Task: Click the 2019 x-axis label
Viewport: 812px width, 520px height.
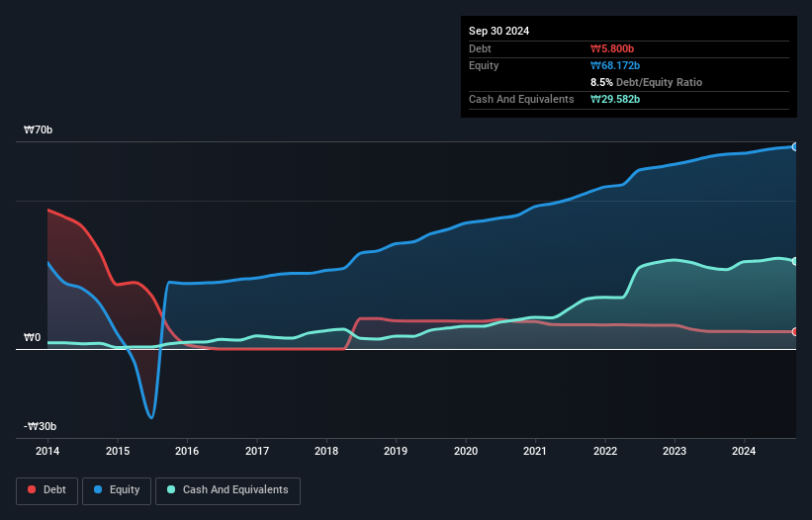Action: (x=396, y=451)
